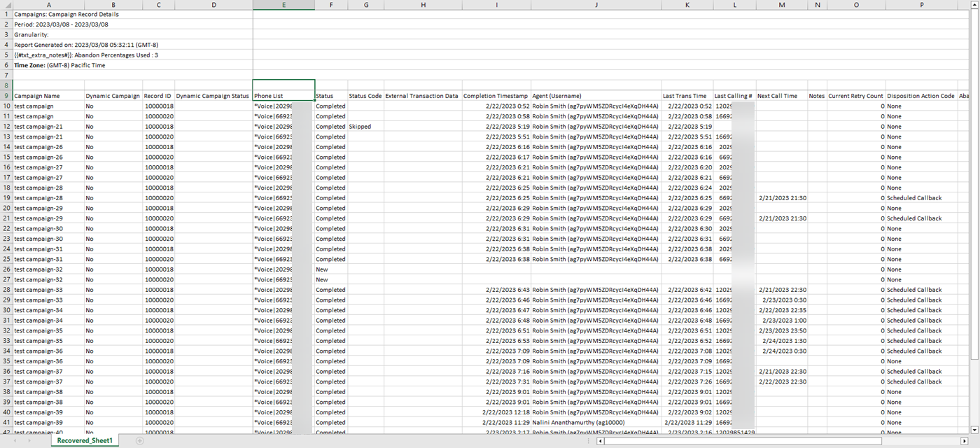Click the 'Nalini Ananthamurthy (ag10000)' agent cell
The image size is (980, 448).
tap(596, 423)
